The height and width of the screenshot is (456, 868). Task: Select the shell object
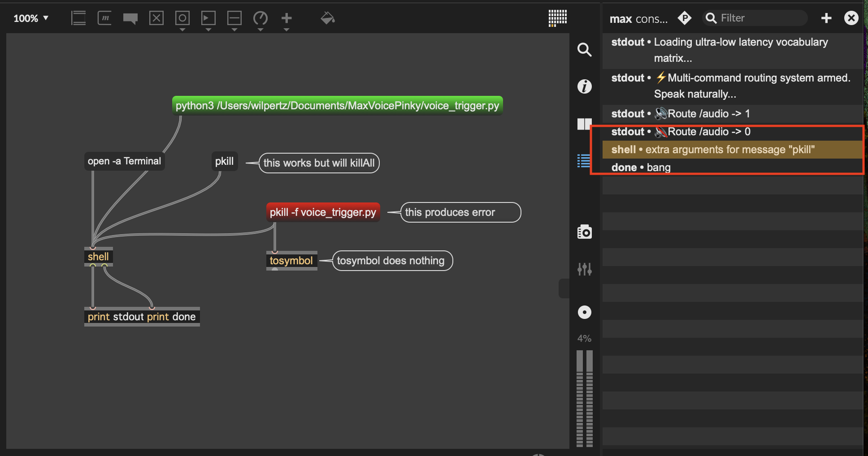click(98, 257)
